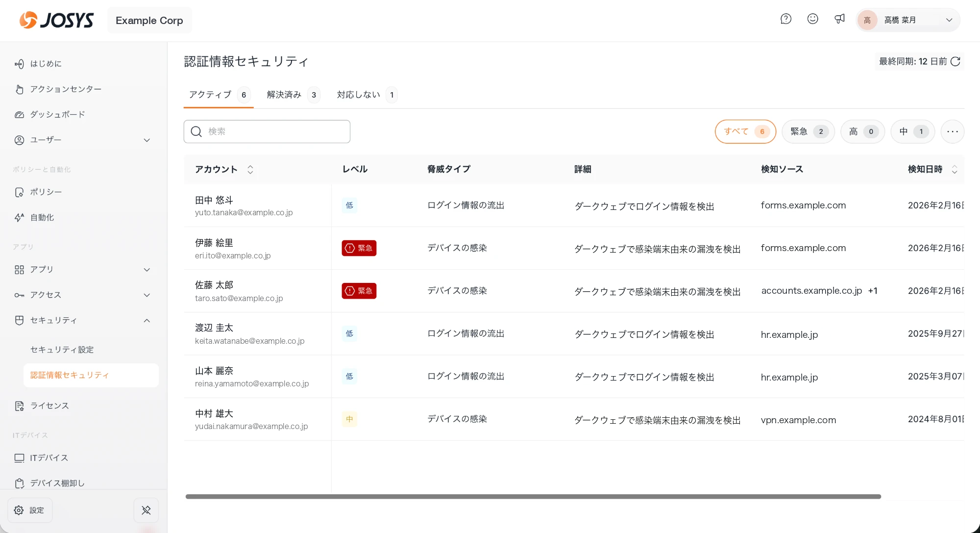Open the 高橋 菜月 account dropdown

coord(908,20)
